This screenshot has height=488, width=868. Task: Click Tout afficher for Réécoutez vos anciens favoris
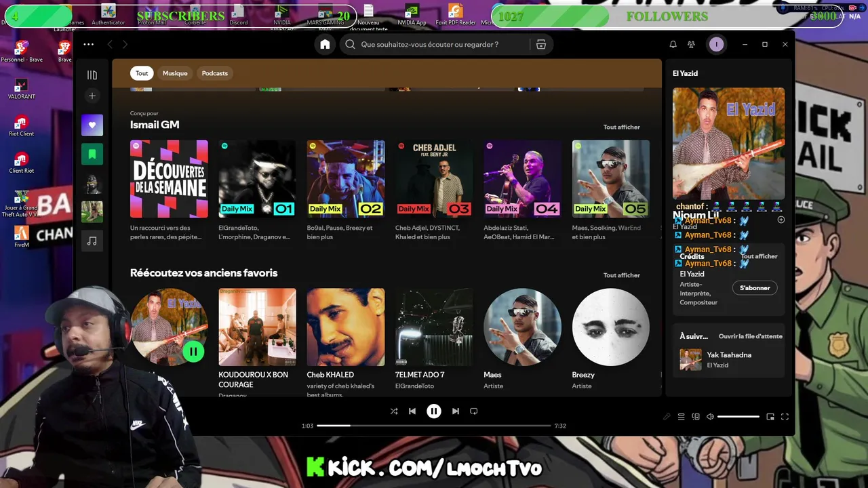click(622, 275)
